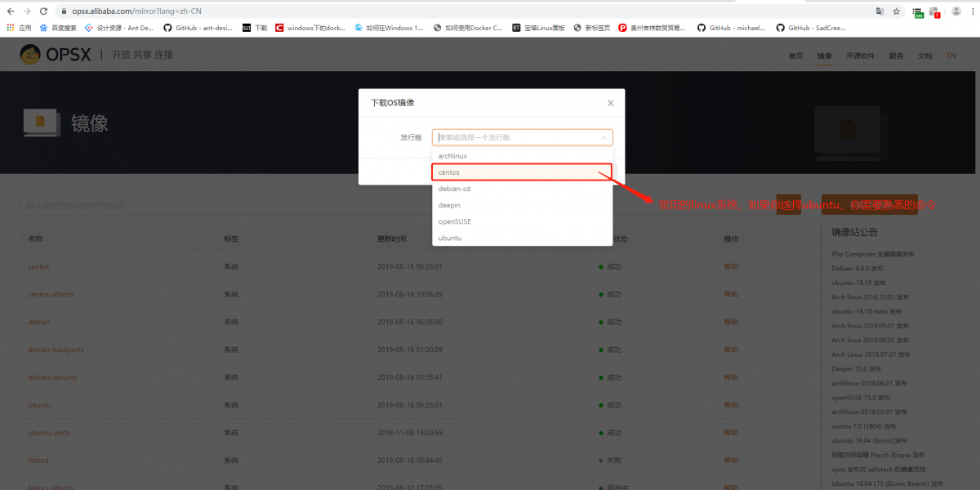The image size is (980, 490).
Task: Click 帮助 for the fedora row
Action: [x=731, y=461]
